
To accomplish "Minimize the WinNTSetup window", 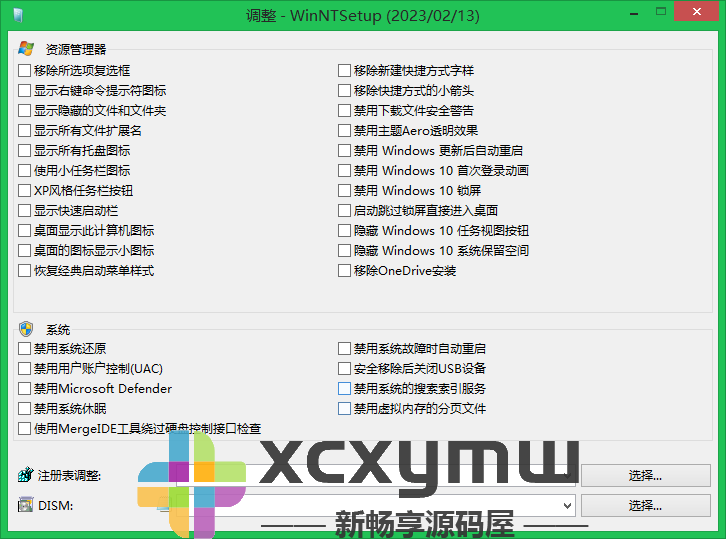I will [634, 13].
